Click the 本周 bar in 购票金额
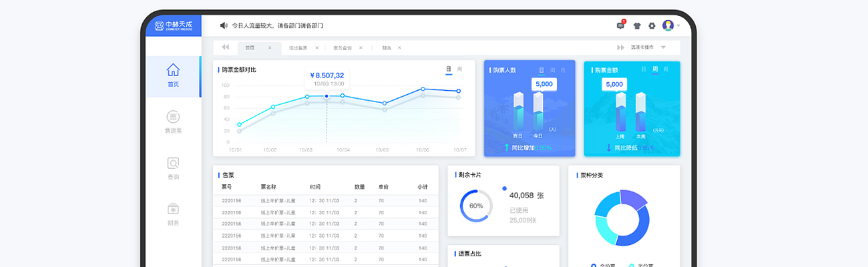 pos(640,111)
